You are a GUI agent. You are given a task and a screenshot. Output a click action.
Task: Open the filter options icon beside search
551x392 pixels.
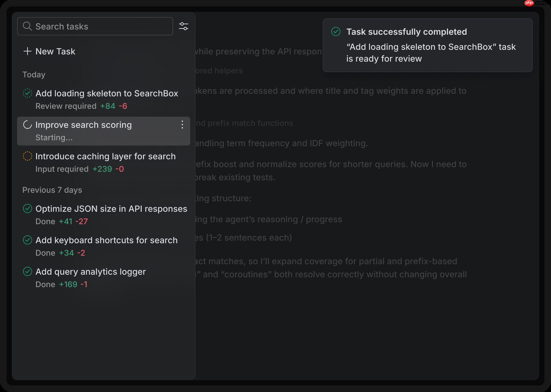tap(183, 26)
